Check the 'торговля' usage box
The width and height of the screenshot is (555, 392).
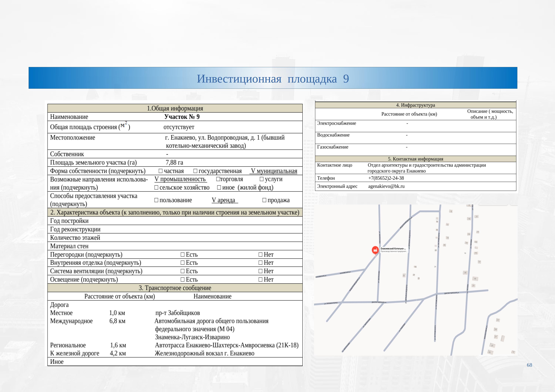[218, 179]
